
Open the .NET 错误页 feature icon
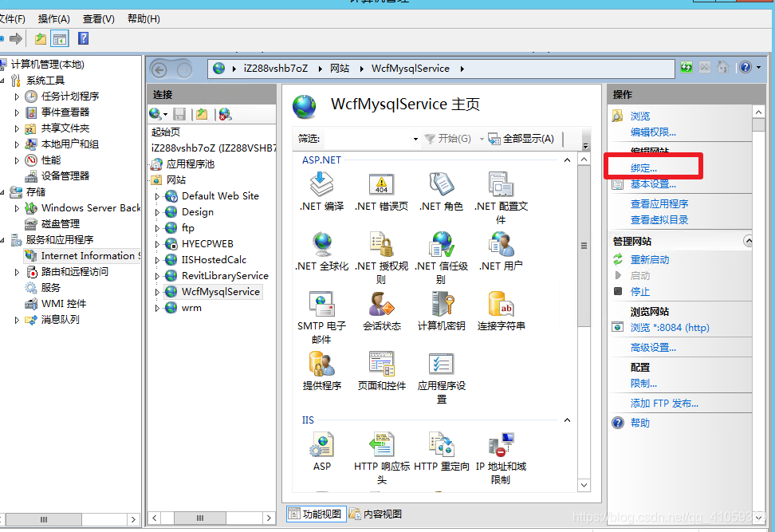[382, 184]
